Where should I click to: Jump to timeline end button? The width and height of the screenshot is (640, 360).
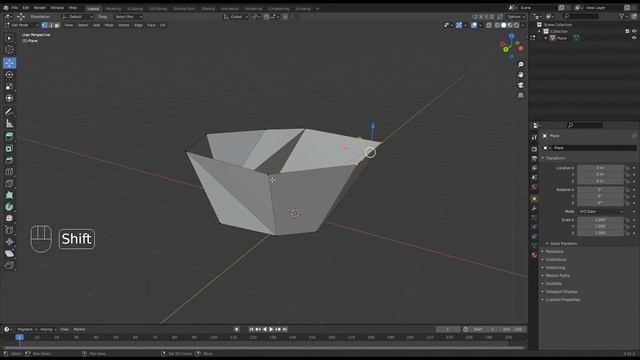285,329
